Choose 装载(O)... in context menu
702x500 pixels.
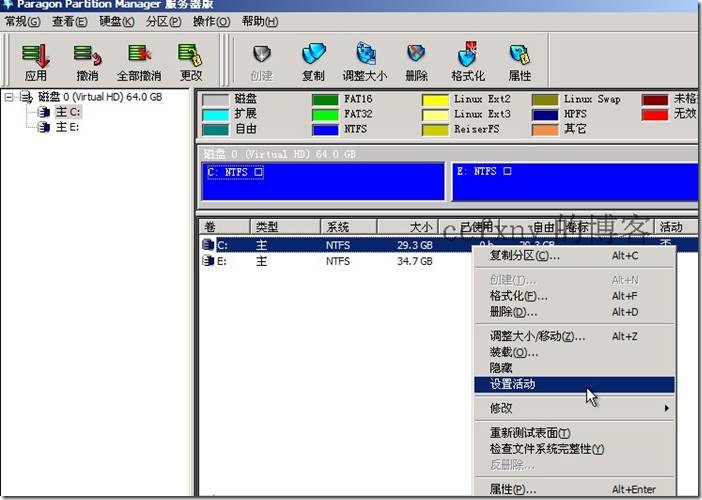pyautogui.click(x=574, y=352)
